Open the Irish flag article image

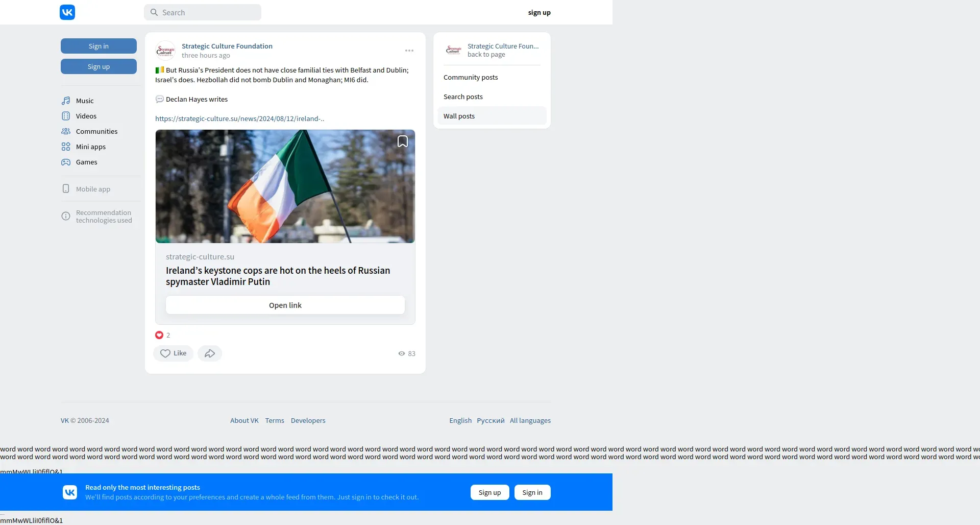coord(285,186)
